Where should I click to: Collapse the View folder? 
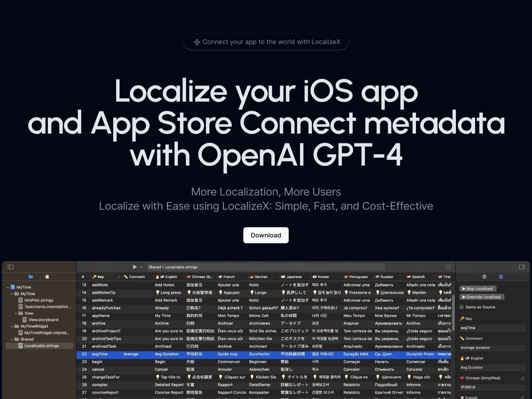[16, 313]
